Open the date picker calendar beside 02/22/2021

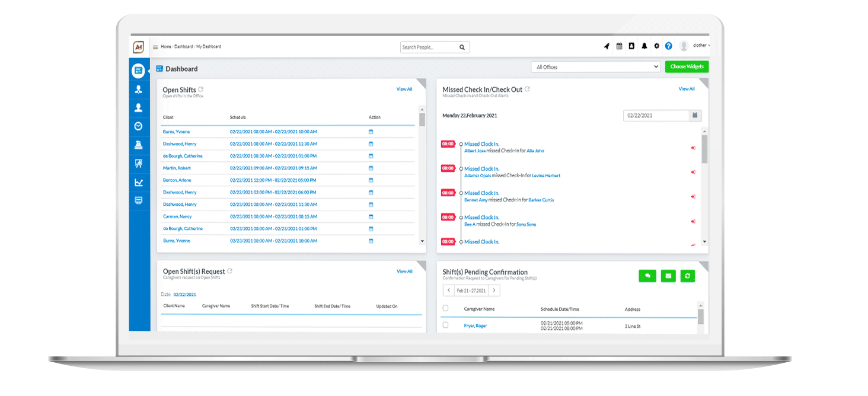tap(695, 116)
